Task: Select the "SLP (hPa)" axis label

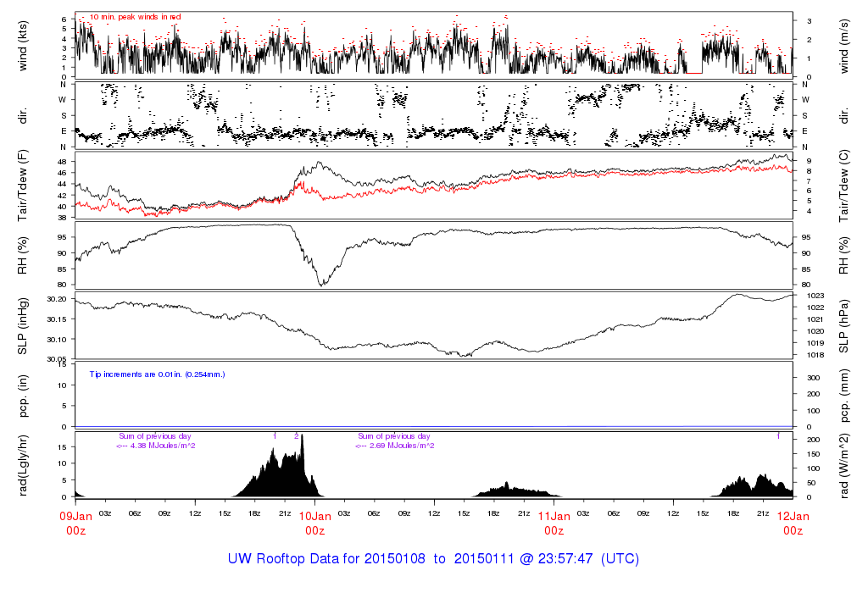Action: coord(843,326)
